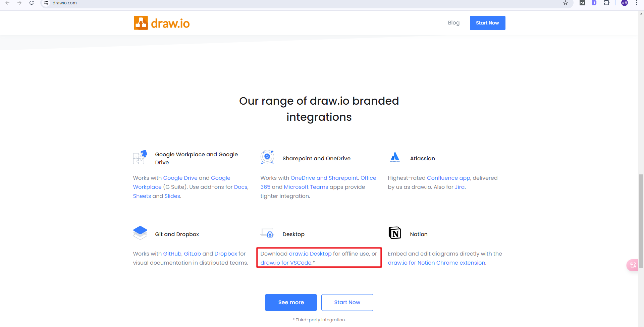Image resolution: width=644 pixels, height=327 pixels.
Task: Open site info icon in address bar
Action: click(46, 3)
